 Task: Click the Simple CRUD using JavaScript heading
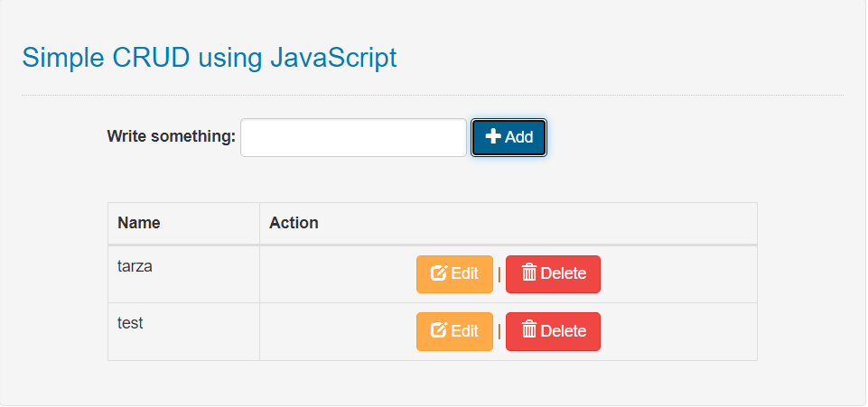click(x=209, y=58)
